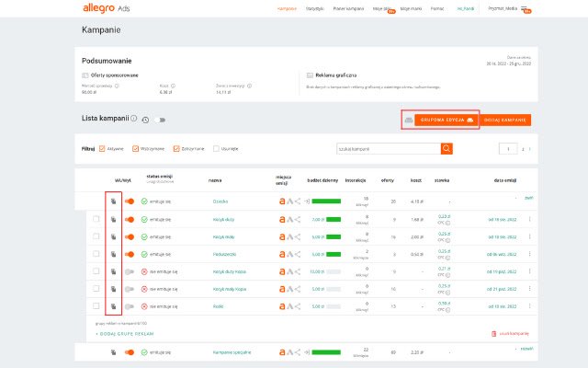Open the options menu for Rożki

coord(529,306)
